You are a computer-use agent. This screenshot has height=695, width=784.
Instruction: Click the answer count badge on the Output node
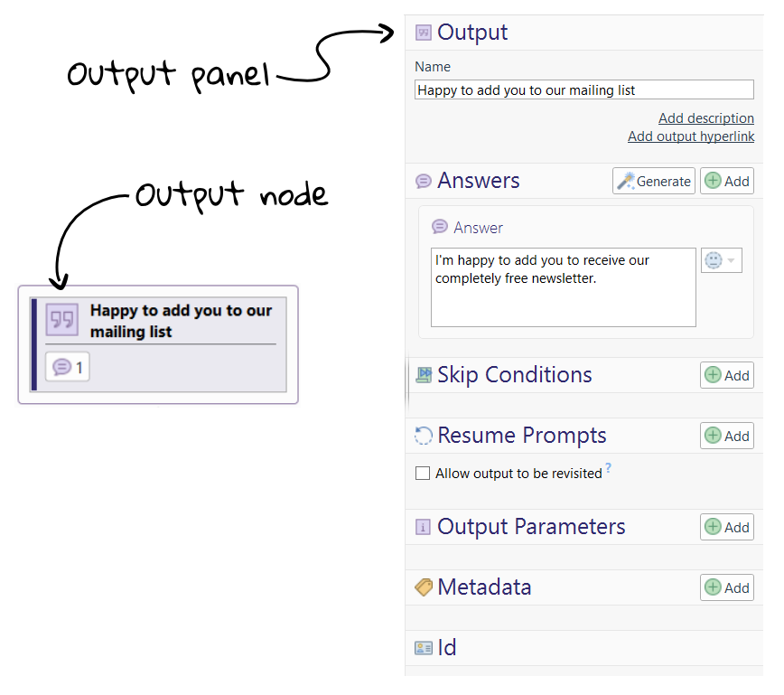[67, 366]
